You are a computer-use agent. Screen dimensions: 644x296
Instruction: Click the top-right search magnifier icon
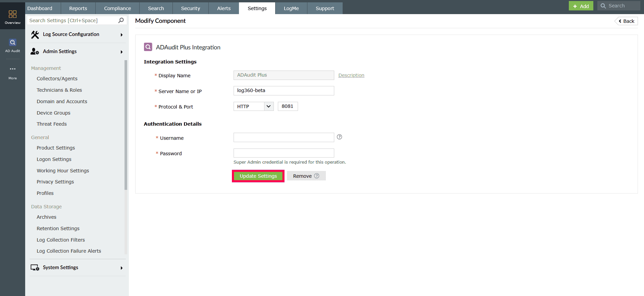(603, 6)
